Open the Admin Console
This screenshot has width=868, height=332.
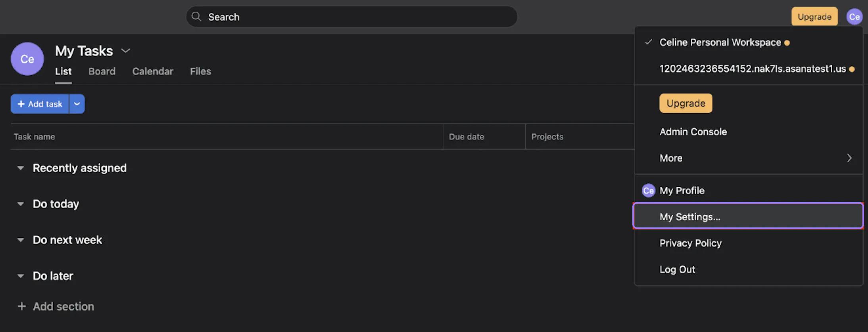[x=693, y=132]
